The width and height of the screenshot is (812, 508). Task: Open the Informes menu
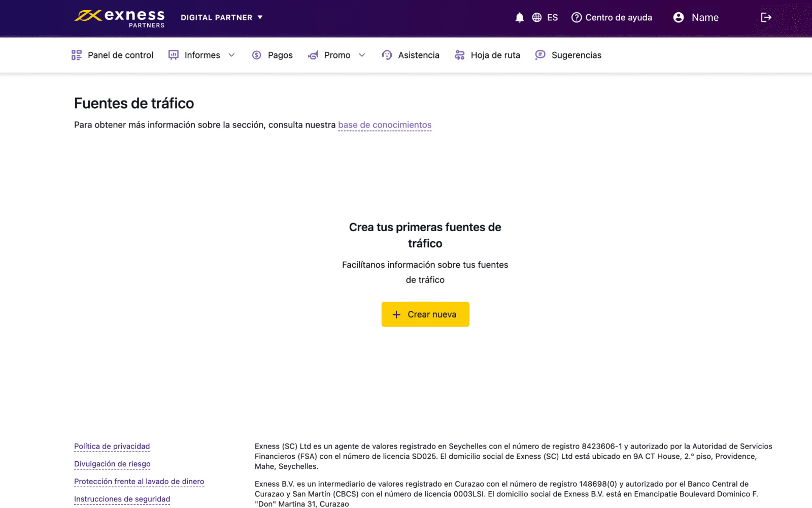202,55
